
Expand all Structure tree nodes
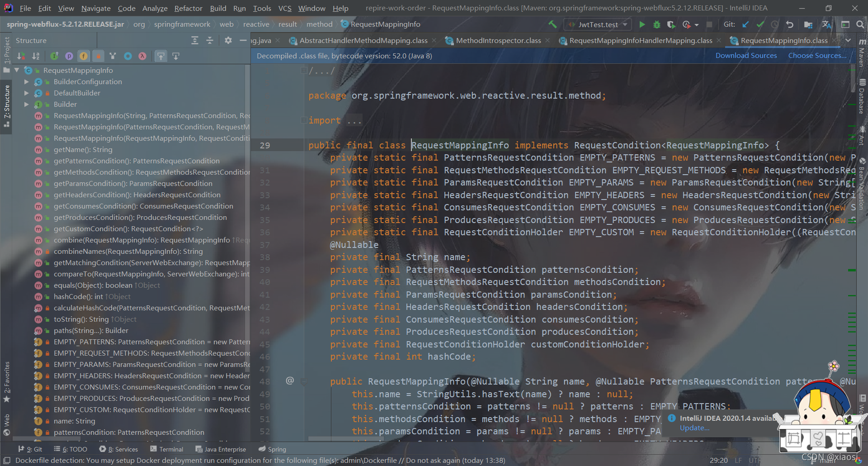(x=195, y=41)
